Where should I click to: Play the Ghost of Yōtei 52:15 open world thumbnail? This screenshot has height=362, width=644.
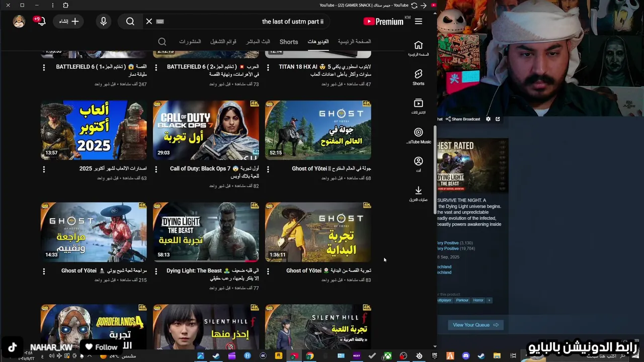318,130
